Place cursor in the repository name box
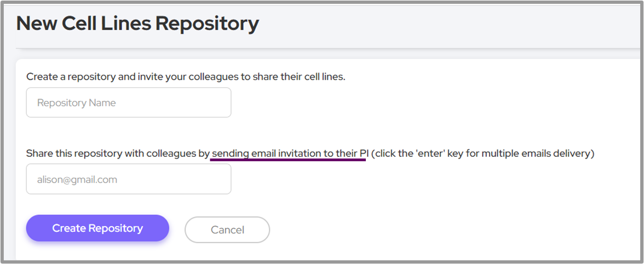Viewport: 644px width, 264px height. [x=129, y=103]
